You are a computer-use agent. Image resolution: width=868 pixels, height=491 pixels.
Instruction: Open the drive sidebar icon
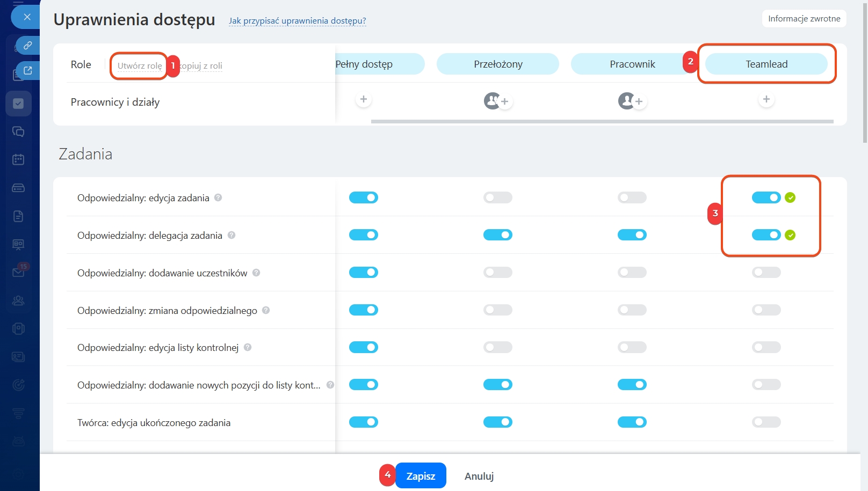[18, 188]
